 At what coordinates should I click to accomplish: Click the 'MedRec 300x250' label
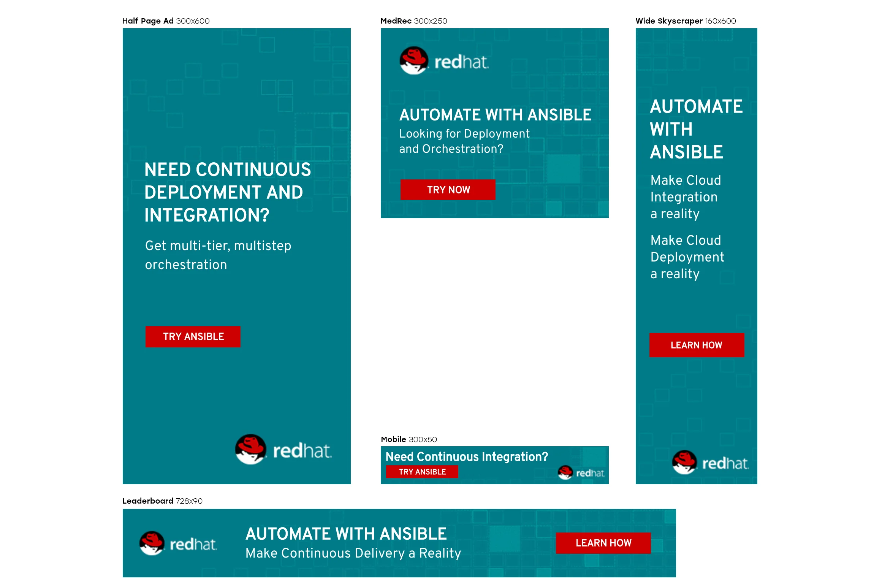(413, 21)
